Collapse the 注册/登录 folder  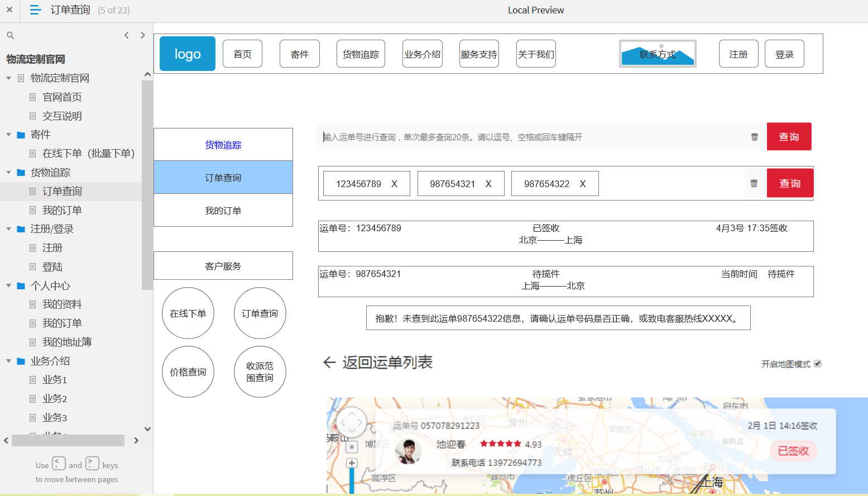pyautogui.click(x=8, y=229)
